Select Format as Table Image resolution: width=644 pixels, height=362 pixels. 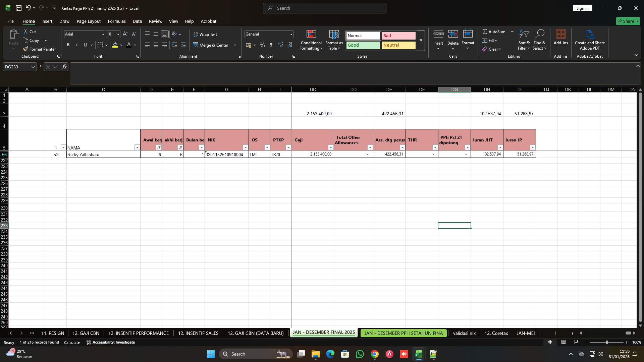tap(334, 40)
